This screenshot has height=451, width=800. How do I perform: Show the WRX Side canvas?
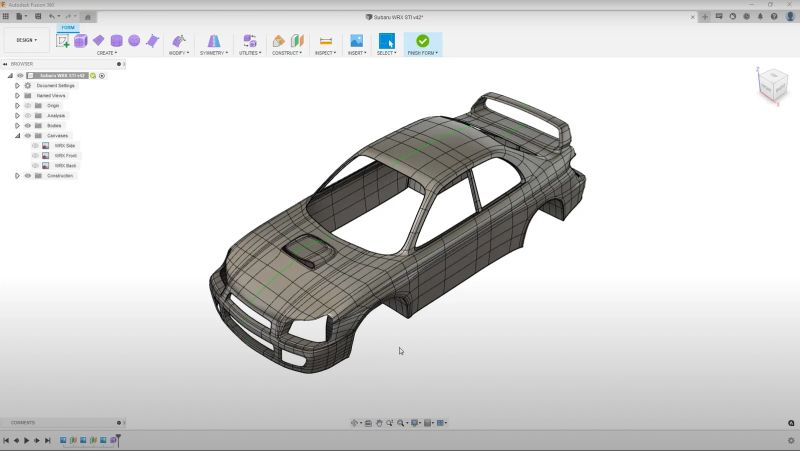pyautogui.click(x=35, y=145)
